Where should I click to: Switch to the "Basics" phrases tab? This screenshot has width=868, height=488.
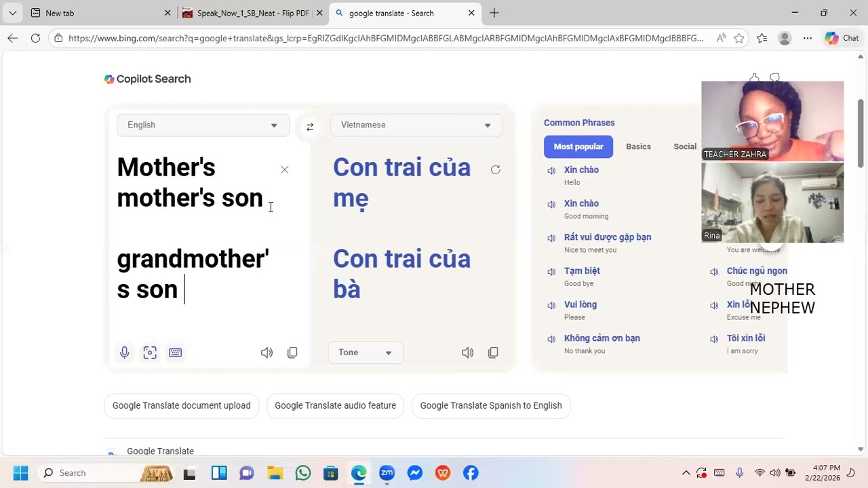pyautogui.click(x=638, y=146)
